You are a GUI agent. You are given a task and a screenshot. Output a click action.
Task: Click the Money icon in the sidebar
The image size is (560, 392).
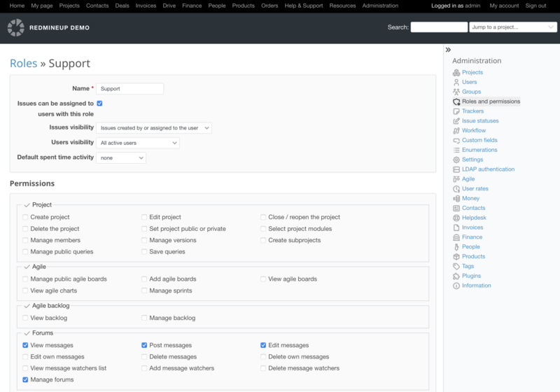456,198
